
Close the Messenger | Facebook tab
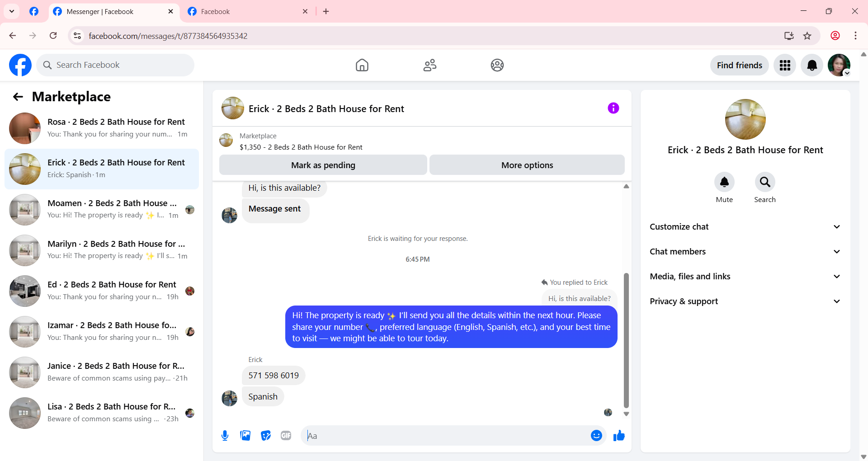point(170,11)
